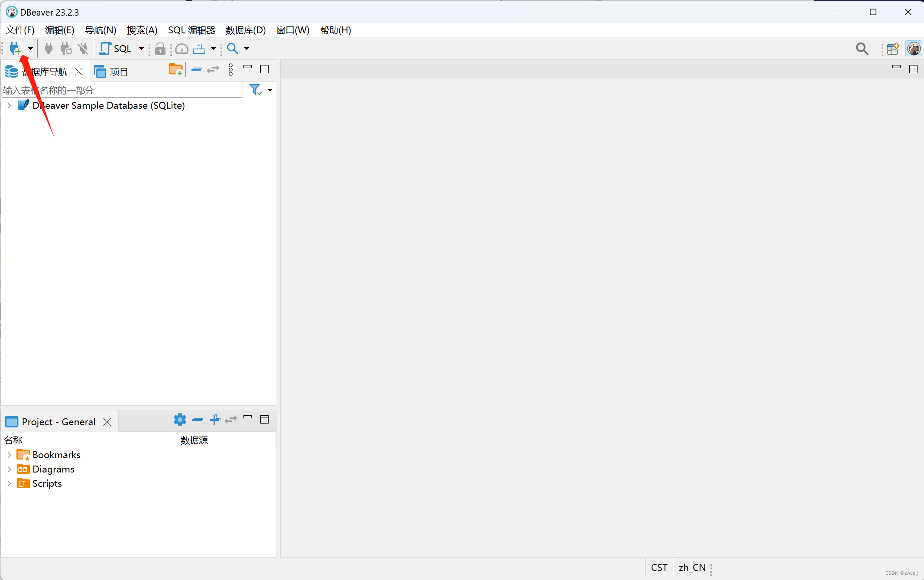Click the table name filter input field
The width and height of the screenshot is (924, 580).
121,90
